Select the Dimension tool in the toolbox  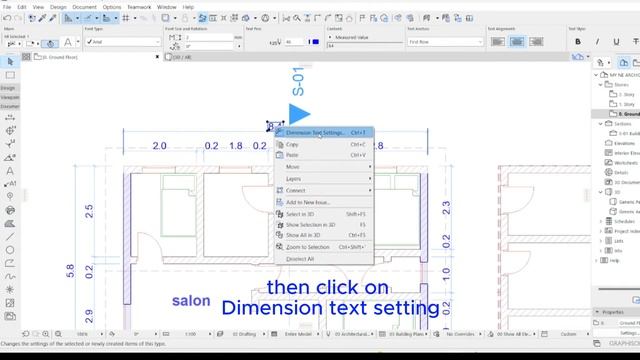pyautogui.click(x=10, y=118)
